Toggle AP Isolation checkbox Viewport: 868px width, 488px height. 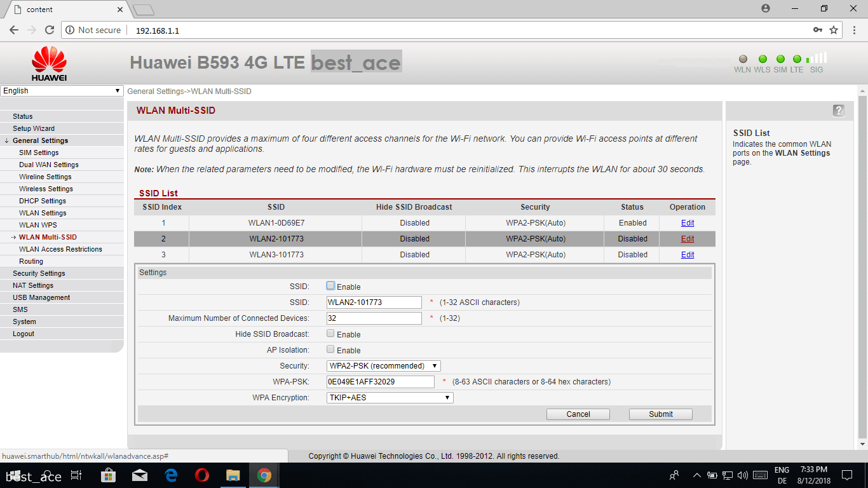click(330, 349)
